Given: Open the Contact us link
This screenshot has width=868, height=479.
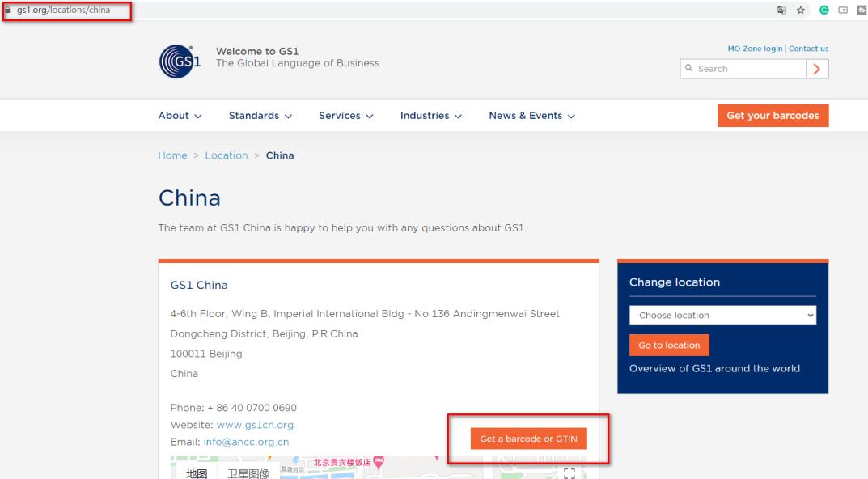Looking at the screenshot, I should [x=808, y=49].
